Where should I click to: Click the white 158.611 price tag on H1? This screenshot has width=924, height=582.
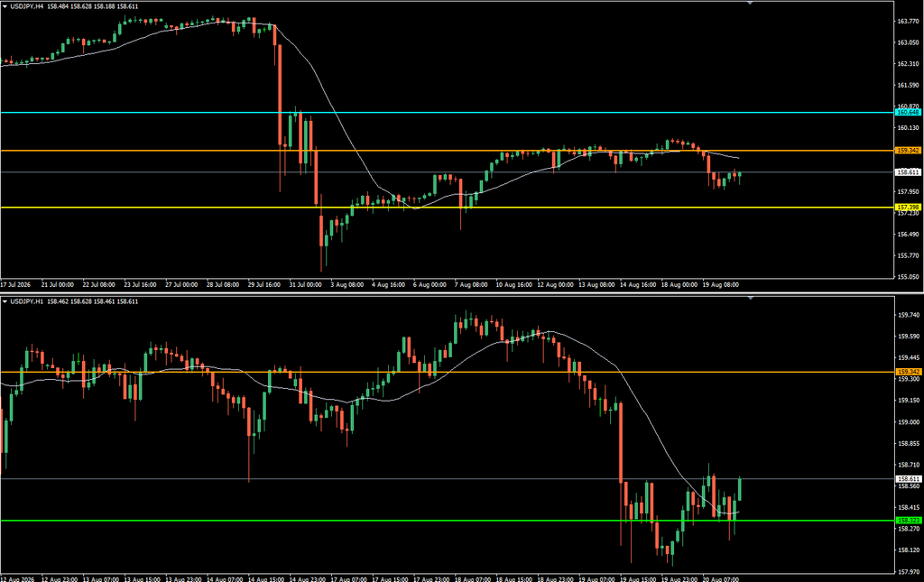908,479
